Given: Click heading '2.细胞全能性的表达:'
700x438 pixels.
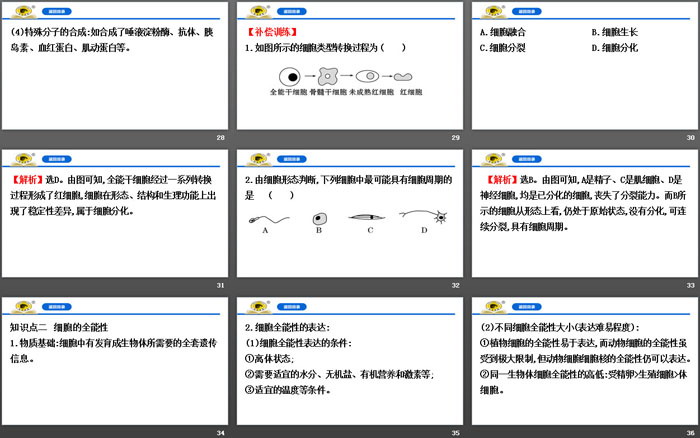Looking at the screenshot, I should coord(288,327).
